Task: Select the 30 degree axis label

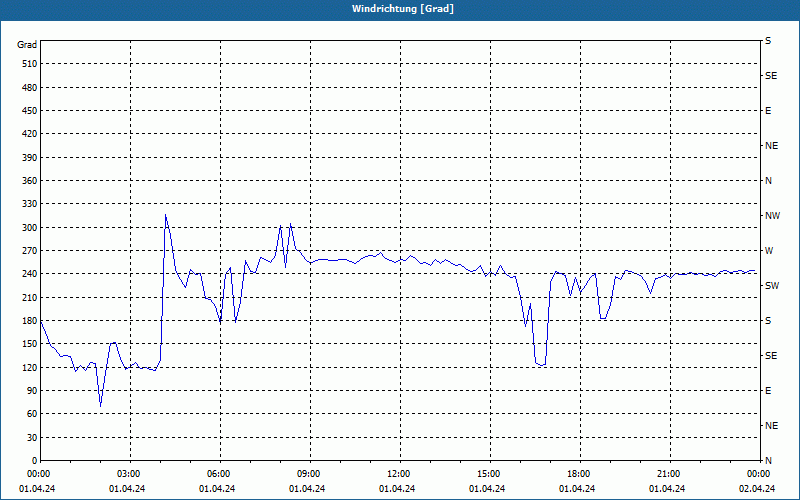Action: tap(32, 438)
